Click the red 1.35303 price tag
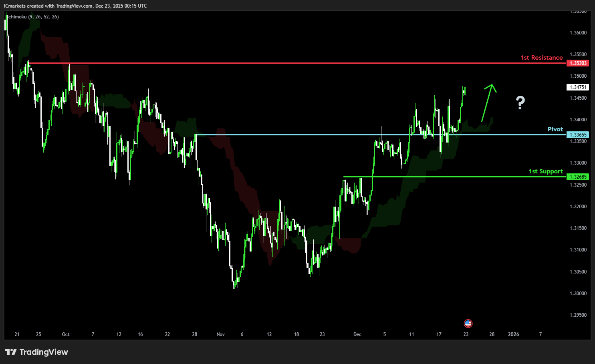This screenshot has height=364, width=595. [578, 63]
